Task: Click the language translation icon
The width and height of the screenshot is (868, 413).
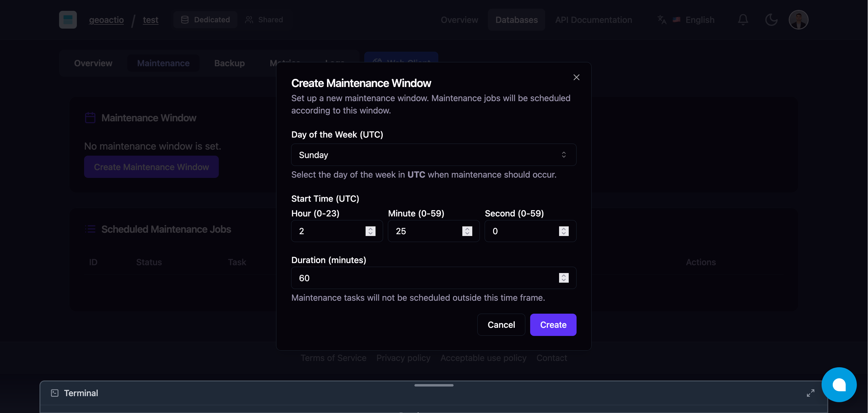Action: click(x=662, y=20)
